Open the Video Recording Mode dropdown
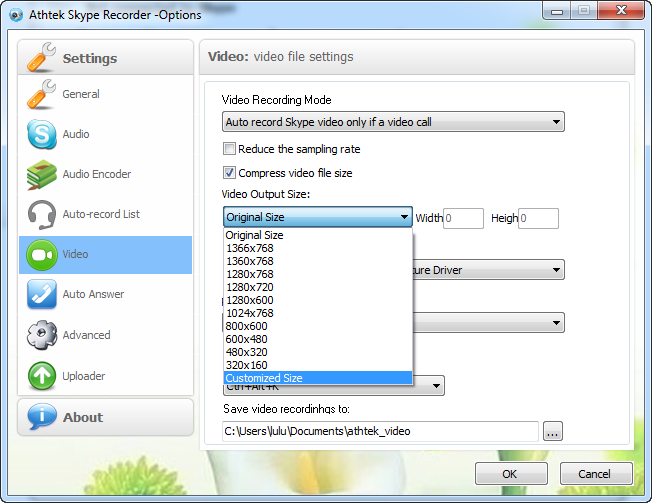652x503 pixels. (x=393, y=122)
